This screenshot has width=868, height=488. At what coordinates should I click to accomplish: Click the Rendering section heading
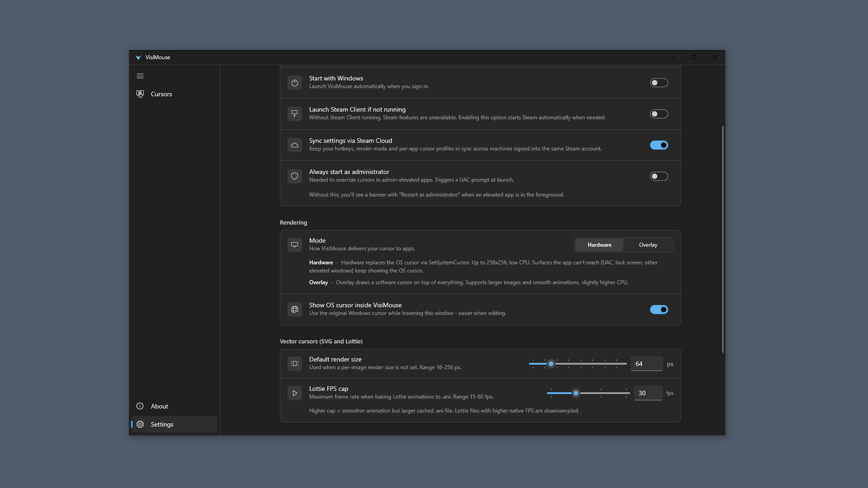click(x=293, y=222)
